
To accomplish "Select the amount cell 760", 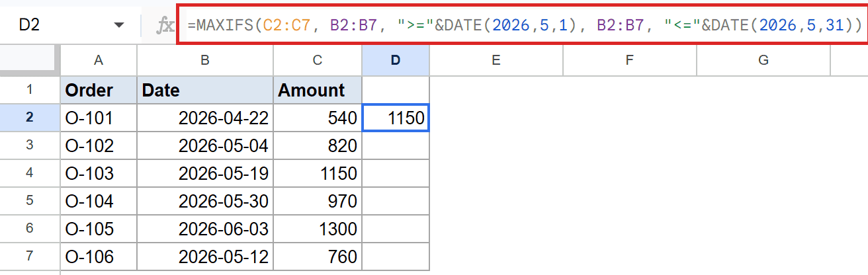I will (318, 256).
